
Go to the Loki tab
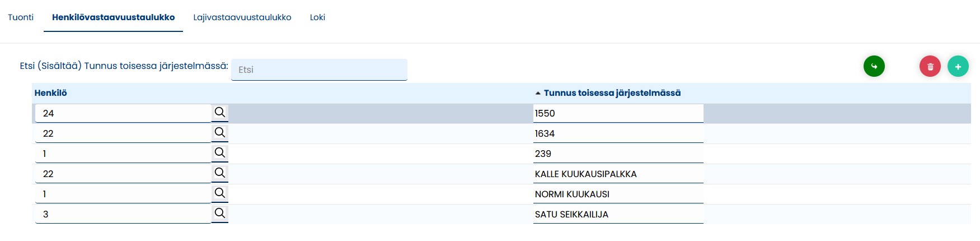coord(317,17)
